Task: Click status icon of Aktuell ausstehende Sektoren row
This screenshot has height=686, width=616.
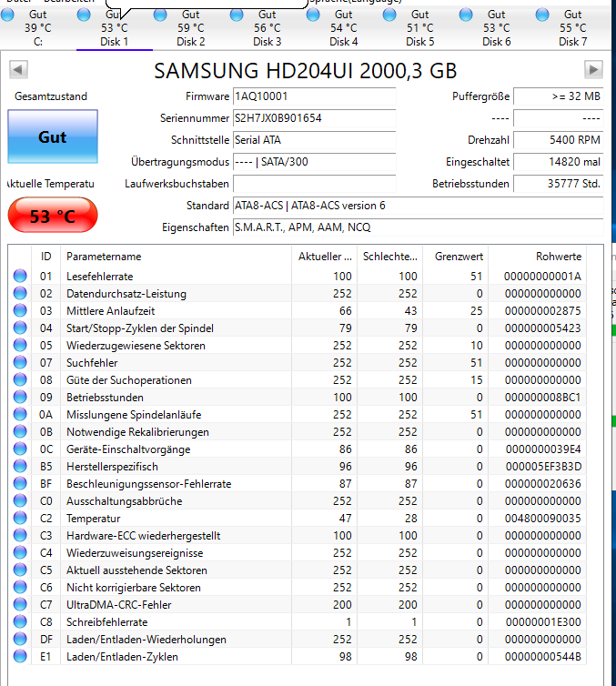Action: pos(20,570)
